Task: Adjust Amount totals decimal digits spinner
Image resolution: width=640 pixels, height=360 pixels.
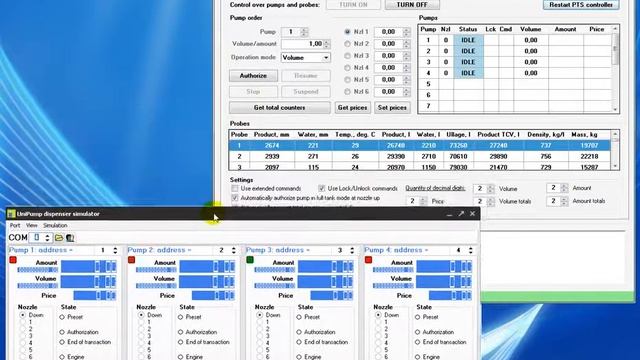Action: (564, 201)
